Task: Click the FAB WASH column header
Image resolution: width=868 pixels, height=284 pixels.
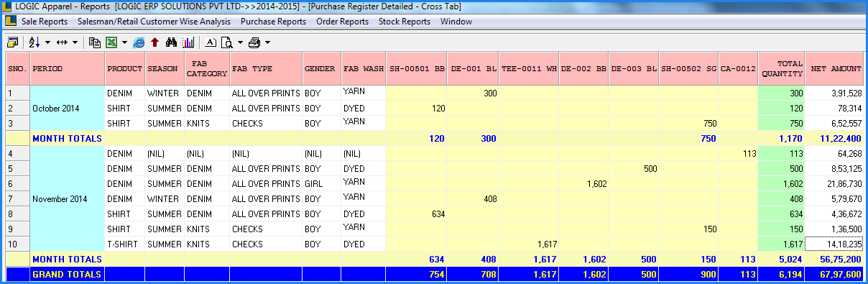Action: point(364,69)
